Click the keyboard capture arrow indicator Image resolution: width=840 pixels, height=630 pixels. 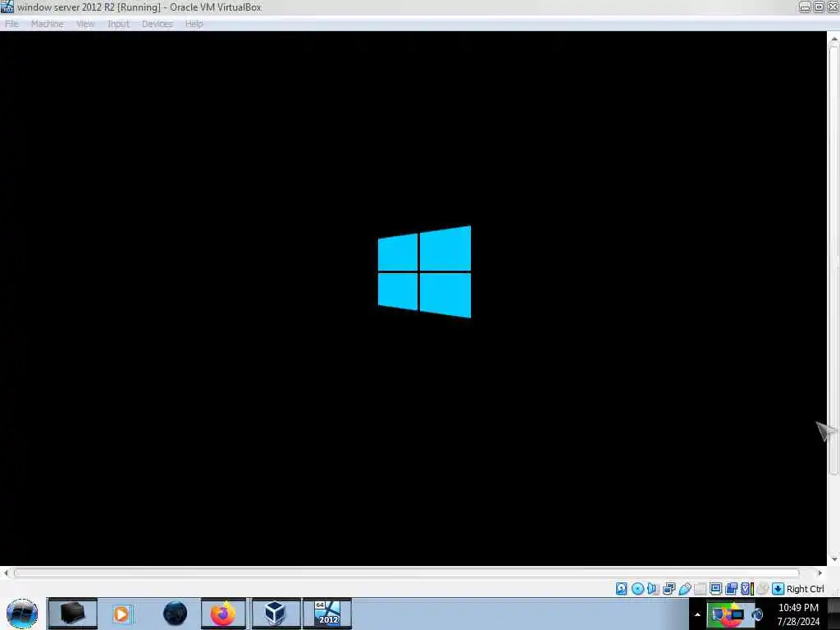[778, 589]
